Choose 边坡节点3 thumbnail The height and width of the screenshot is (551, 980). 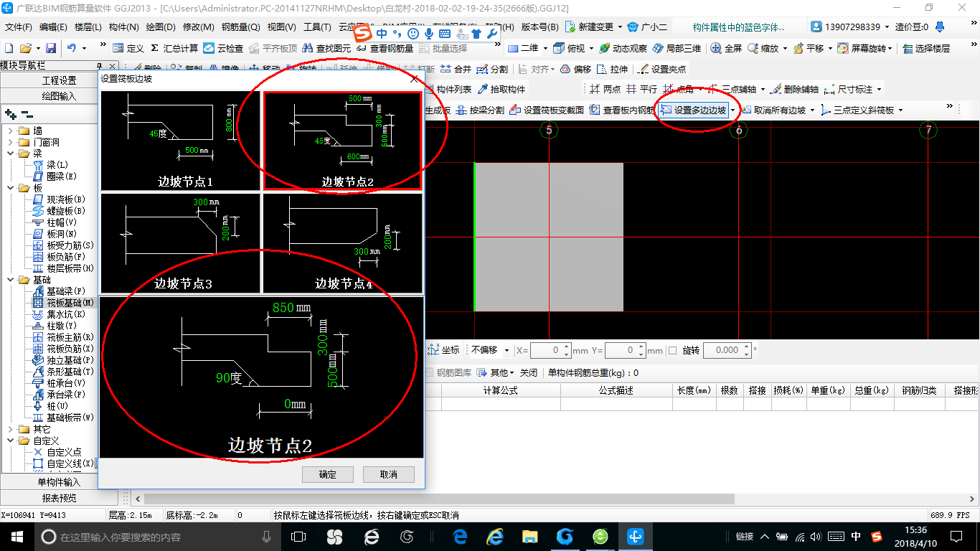(x=180, y=243)
